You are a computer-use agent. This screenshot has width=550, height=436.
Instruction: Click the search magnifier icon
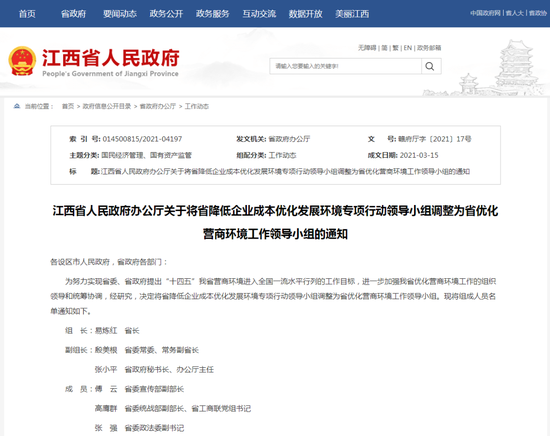(x=430, y=66)
